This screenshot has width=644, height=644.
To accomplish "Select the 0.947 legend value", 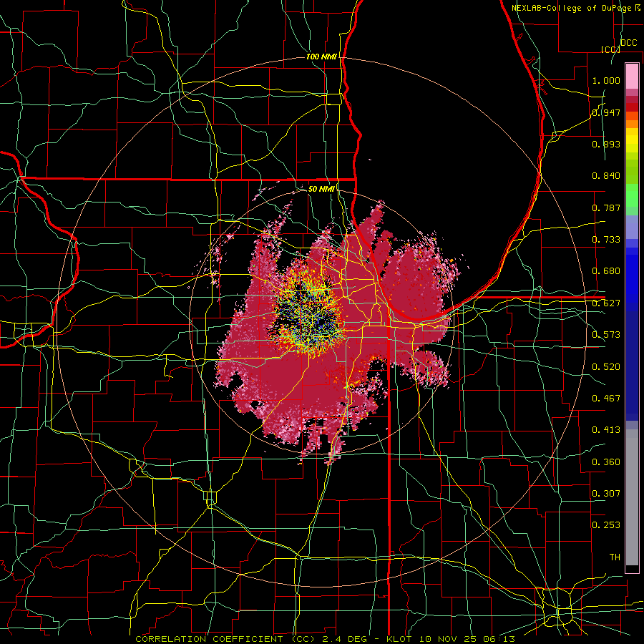I will pyautogui.click(x=606, y=112).
